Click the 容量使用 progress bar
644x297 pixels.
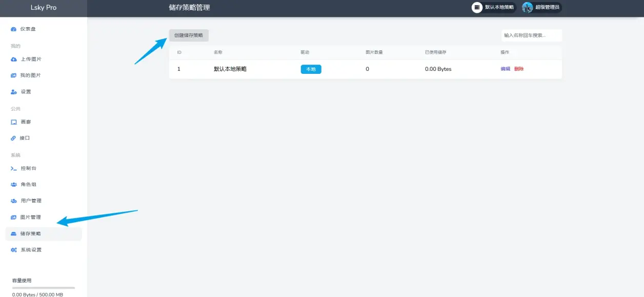pos(44,288)
